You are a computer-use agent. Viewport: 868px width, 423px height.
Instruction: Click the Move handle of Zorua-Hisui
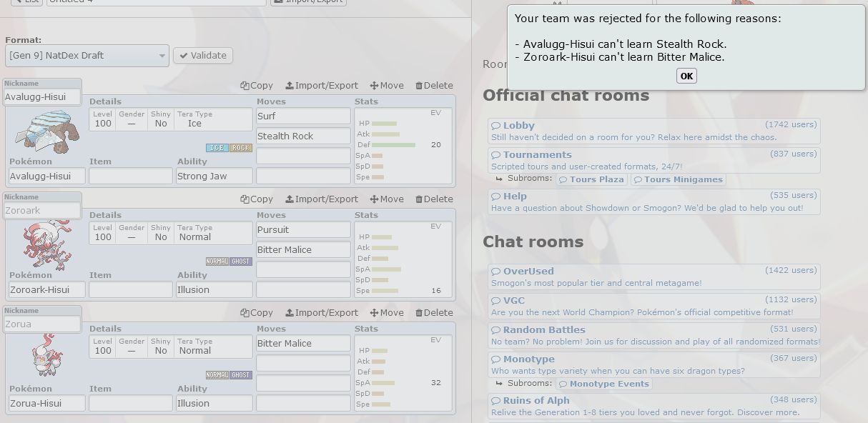tap(387, 313)
